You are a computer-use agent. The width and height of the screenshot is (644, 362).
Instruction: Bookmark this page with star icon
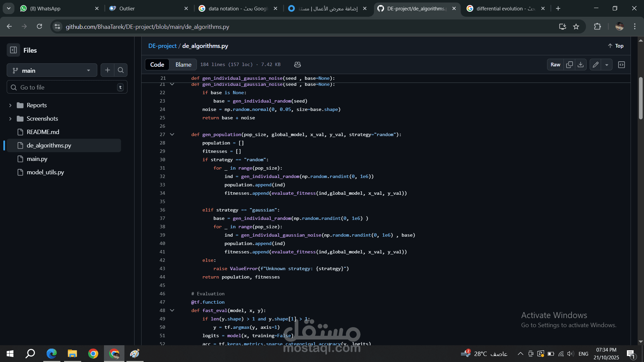(x=576, y=27)
